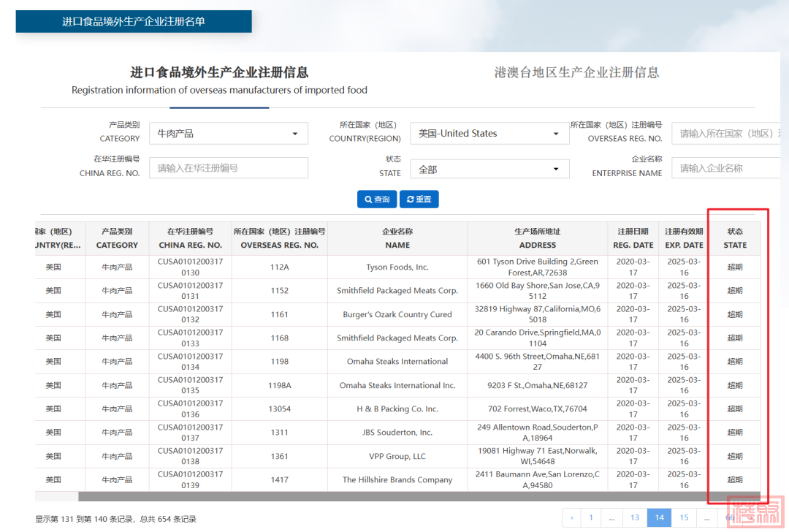
Task: Click the CHINA REG. NO. column header
Action: [x=190, y=238]
